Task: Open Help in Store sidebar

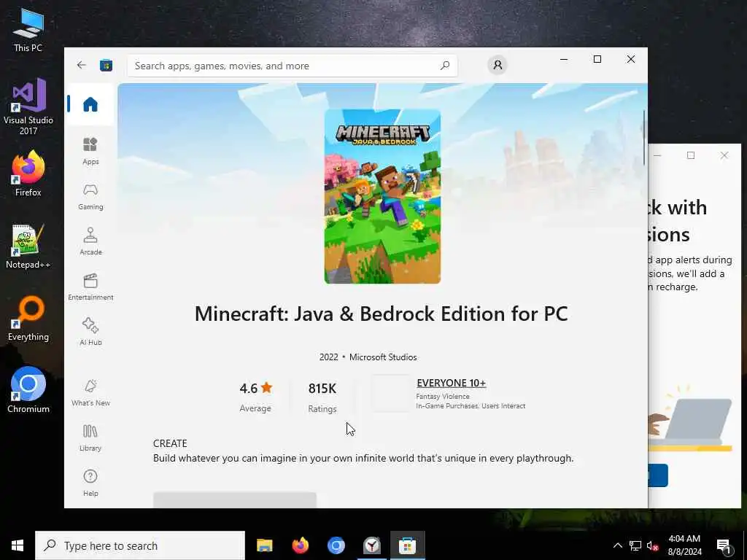Action: pyautogui.click(x=90, y=483)
